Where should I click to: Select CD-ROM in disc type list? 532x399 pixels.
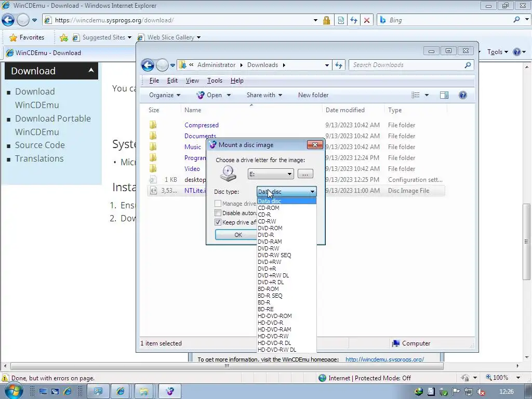click(269, 208)
